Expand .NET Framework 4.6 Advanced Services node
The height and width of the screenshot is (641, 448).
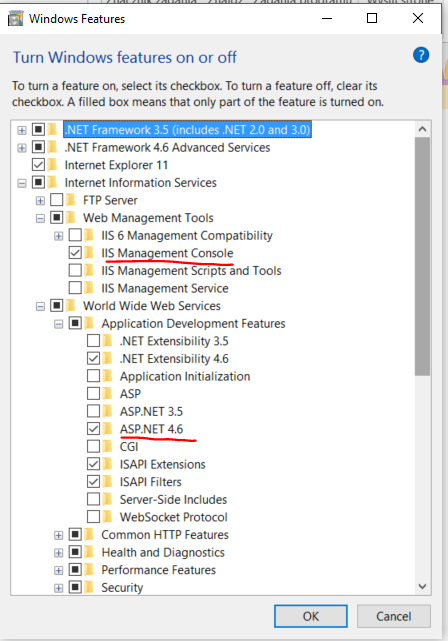pyautogui.click(x=22, y=148)
